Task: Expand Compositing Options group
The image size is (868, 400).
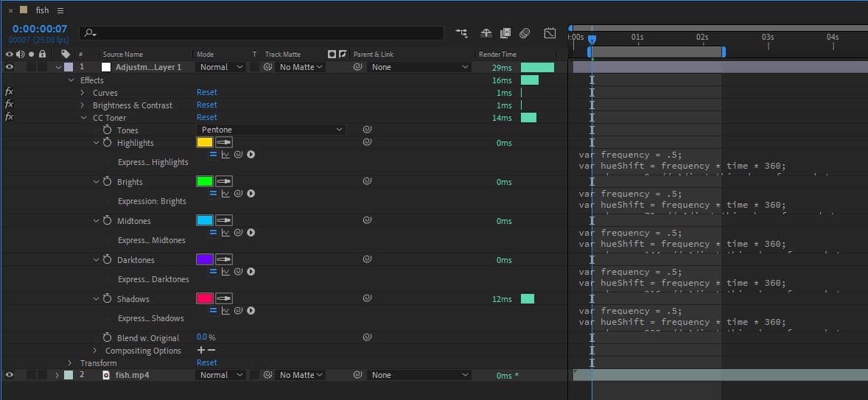Action: [x=95, y=350]
